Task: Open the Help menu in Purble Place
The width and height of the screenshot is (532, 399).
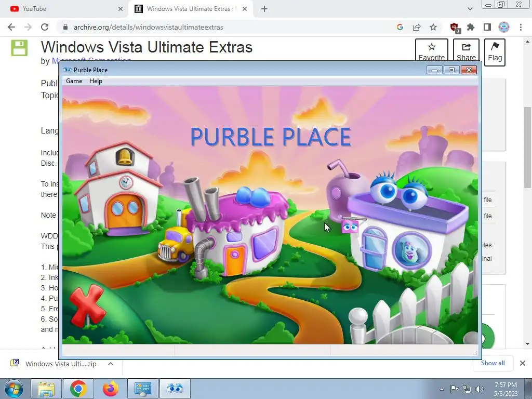Action: (96, 81)
